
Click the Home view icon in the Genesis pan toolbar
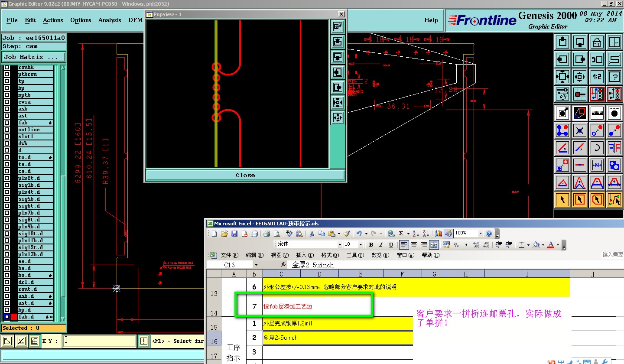pos(597,42)
